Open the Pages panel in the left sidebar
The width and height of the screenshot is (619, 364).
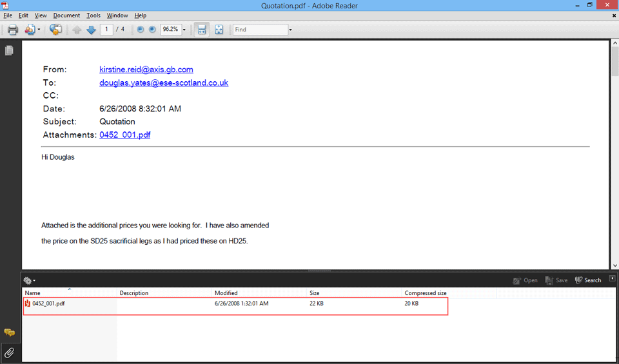click(x=9, y=50)
